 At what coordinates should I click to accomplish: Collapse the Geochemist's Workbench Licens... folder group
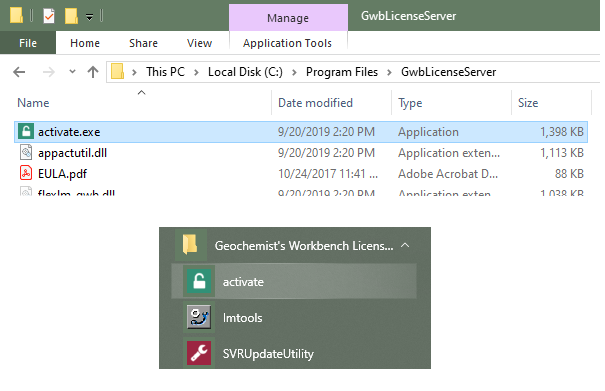[405, 245]
